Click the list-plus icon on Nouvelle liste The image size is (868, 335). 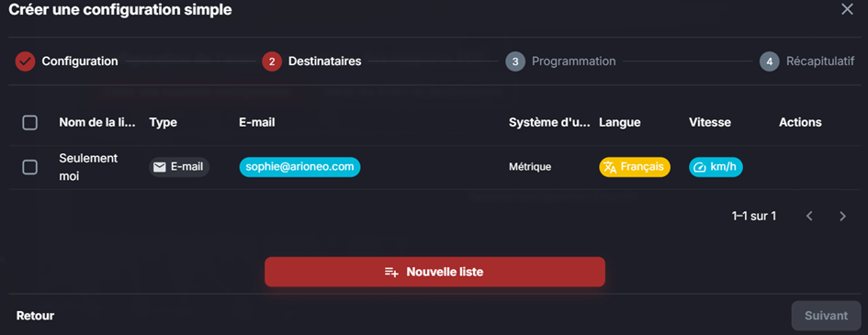click(391, 272)
